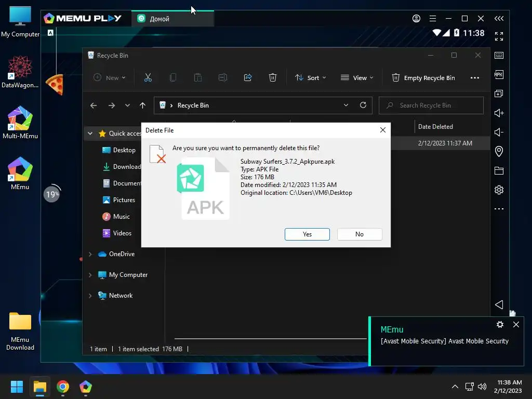Dismiss the Avast Mobile Security notification

516,325
